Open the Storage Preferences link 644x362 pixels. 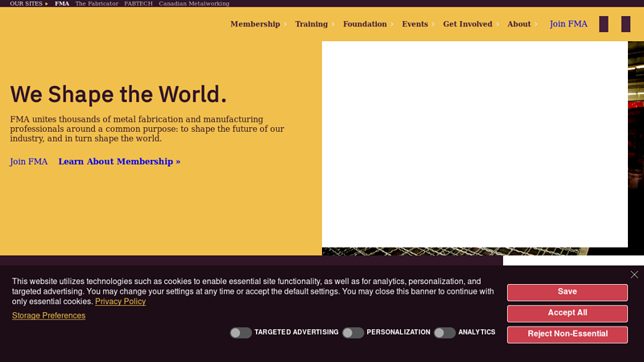click(x=48, y=316)
